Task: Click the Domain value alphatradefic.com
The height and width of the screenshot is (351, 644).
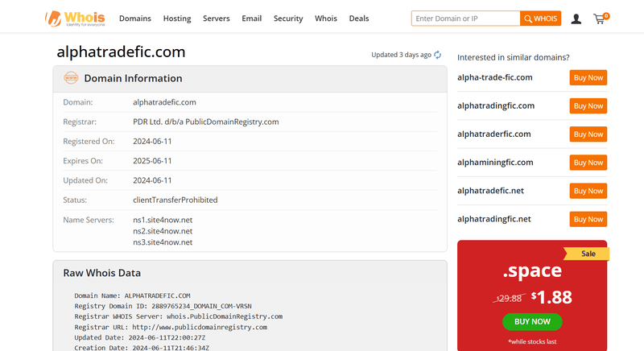Action: click(x=164, y=102)
